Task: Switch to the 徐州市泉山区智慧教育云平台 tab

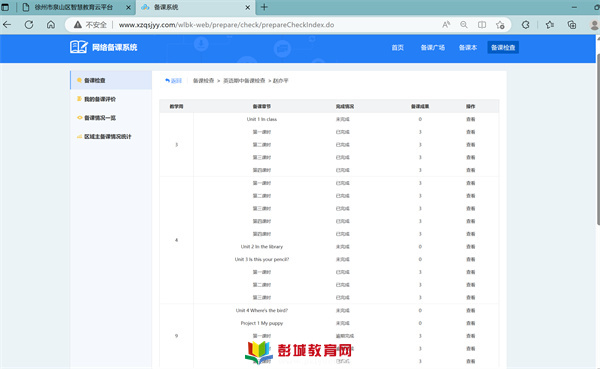Action: tap(75, 7)
